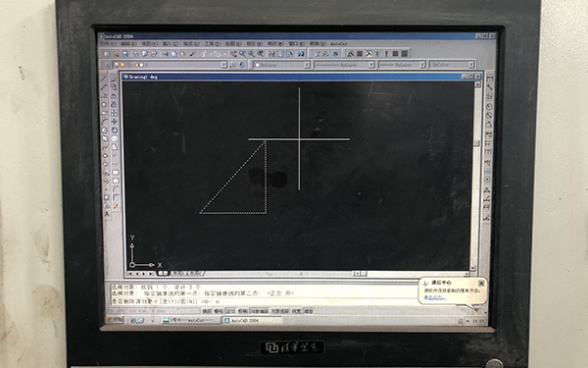Open the 修改(M) menu
This screenshot has height=368, width=588.
click(274, 43)
